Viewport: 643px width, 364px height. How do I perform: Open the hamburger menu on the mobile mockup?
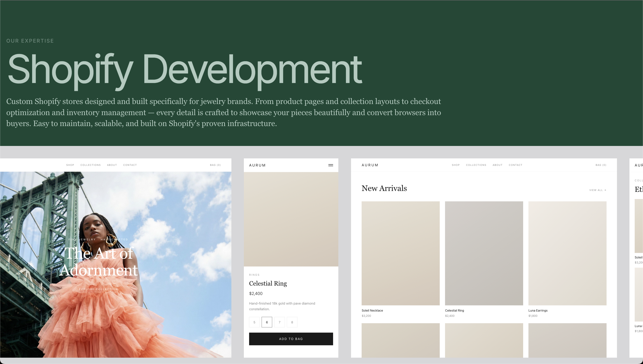[330, 165]
